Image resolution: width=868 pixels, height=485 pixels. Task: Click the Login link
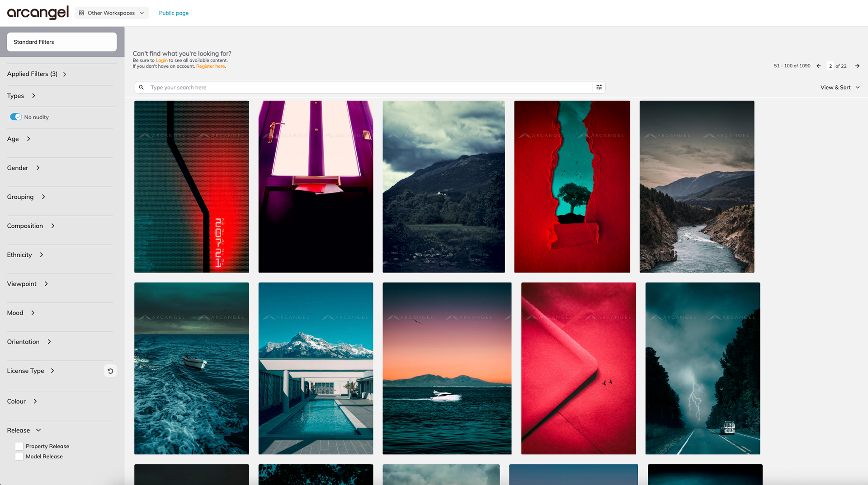pos(161,60)
